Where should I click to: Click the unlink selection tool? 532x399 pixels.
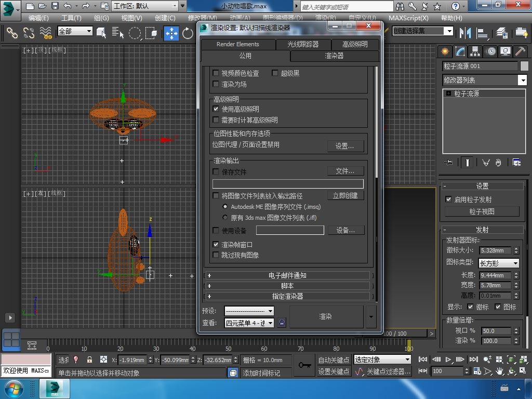[x=29, y=33]
